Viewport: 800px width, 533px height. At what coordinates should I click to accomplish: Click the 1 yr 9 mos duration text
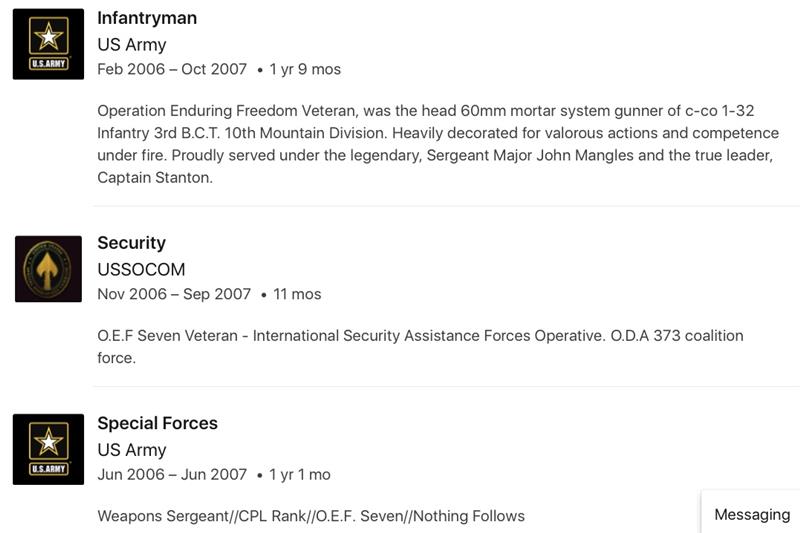click(x=305, y=69)
